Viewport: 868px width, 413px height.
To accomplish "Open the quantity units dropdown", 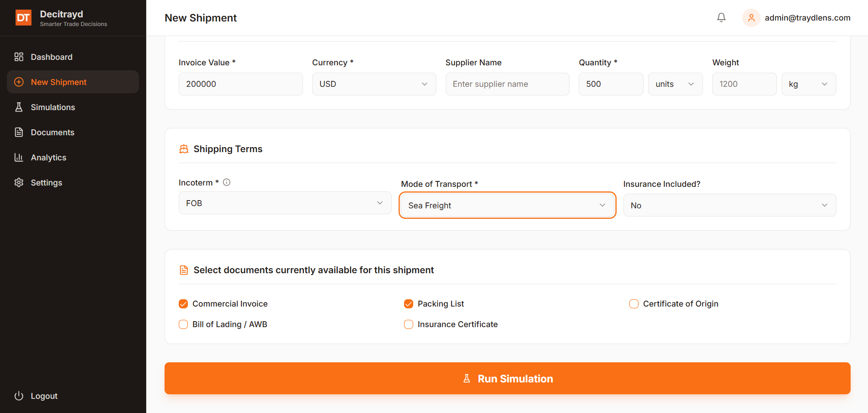I will coord(675,84).
